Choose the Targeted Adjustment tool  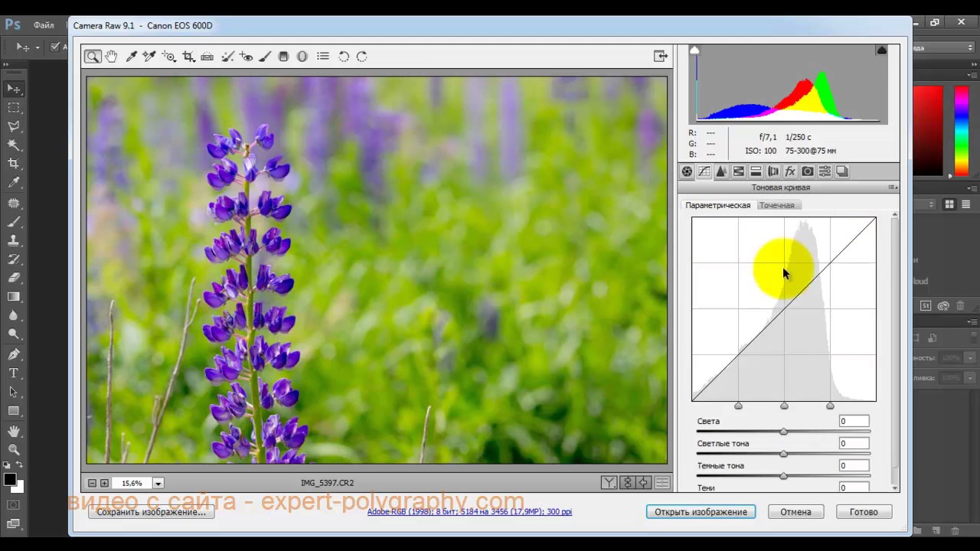(x=169, y=56)
